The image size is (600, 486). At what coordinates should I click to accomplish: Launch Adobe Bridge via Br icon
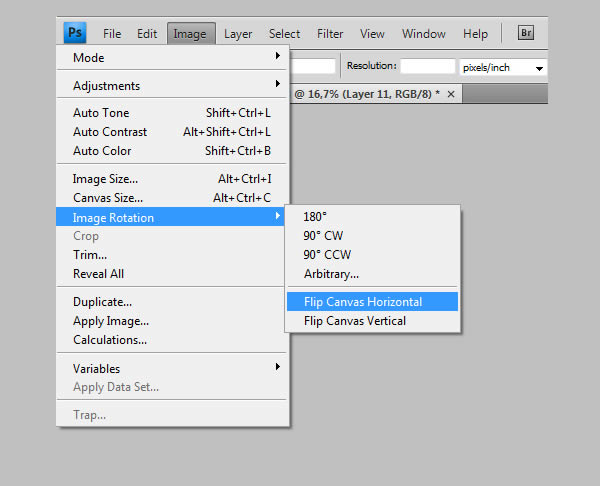point(526,33)
